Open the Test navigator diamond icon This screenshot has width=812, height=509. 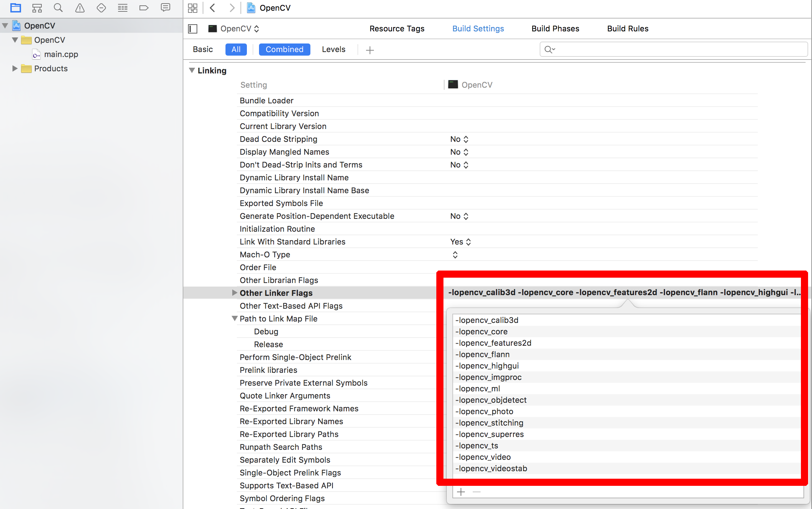coord(101,7)
